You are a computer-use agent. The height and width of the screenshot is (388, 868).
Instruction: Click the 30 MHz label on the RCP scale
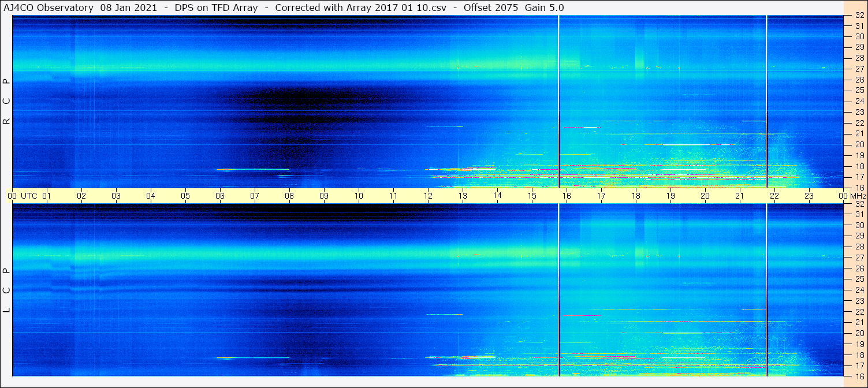coord(859,36)
